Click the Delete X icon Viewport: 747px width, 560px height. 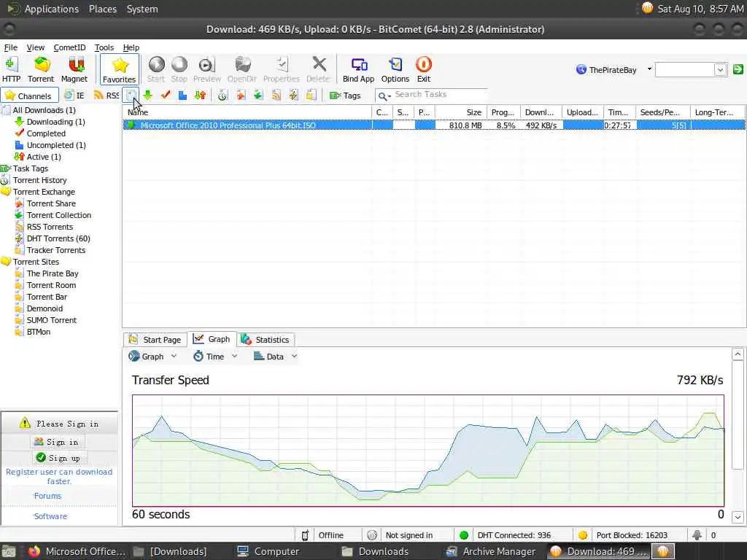click(x=318, y=69)
